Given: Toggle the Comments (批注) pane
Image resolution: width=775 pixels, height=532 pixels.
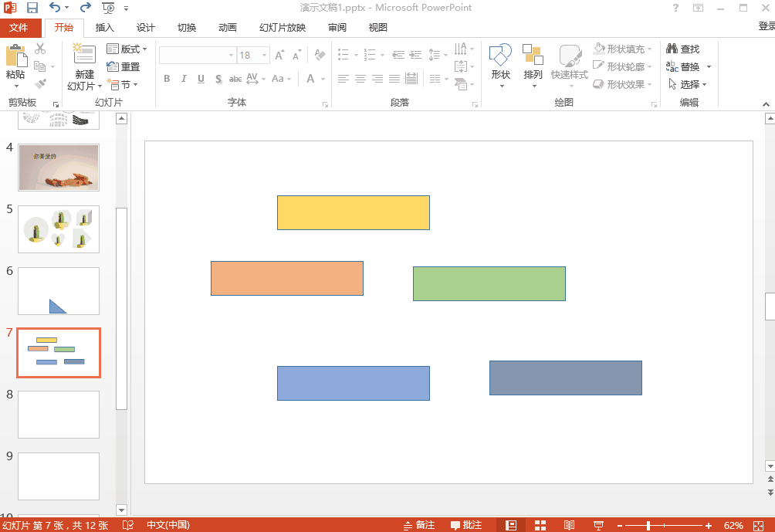Looking at the screenshot, I should coord(466,525).
